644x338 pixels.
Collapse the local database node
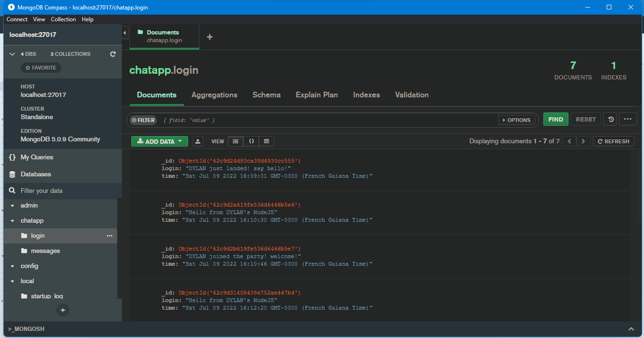click(x=13, y=281)
